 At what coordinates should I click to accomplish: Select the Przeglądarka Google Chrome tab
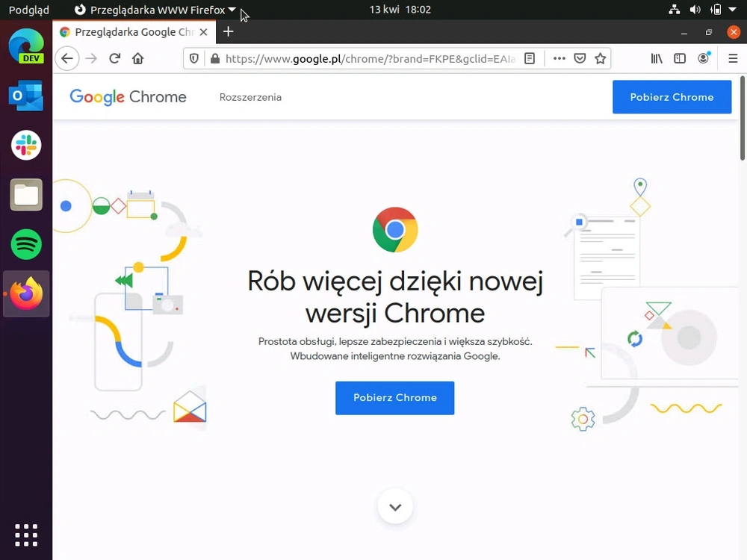point(134,32)
